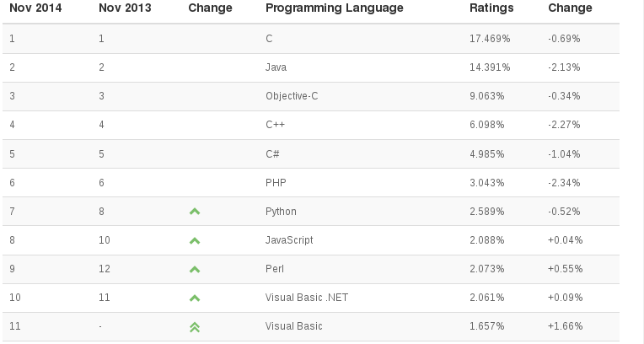This screenshot has height=344, width=644.
Task: Select the C# language cell
Action: [273, 154]
